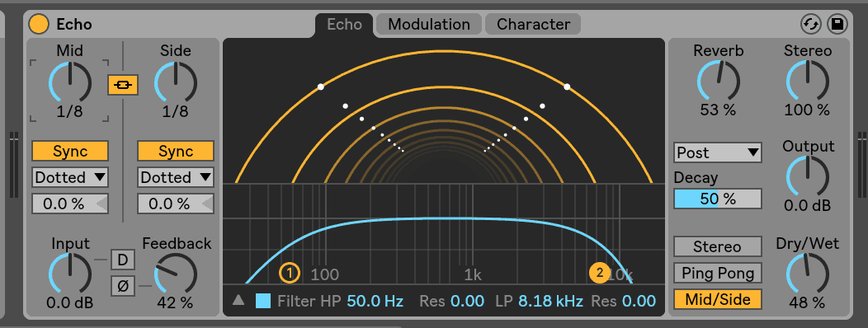Disable the left Sync button under Mid

tap(70, 151)
